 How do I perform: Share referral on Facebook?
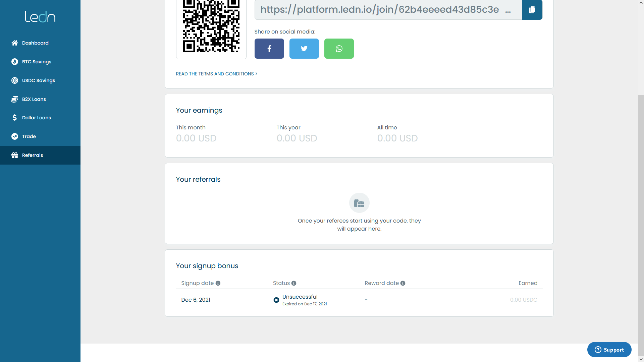coord(269,49)
